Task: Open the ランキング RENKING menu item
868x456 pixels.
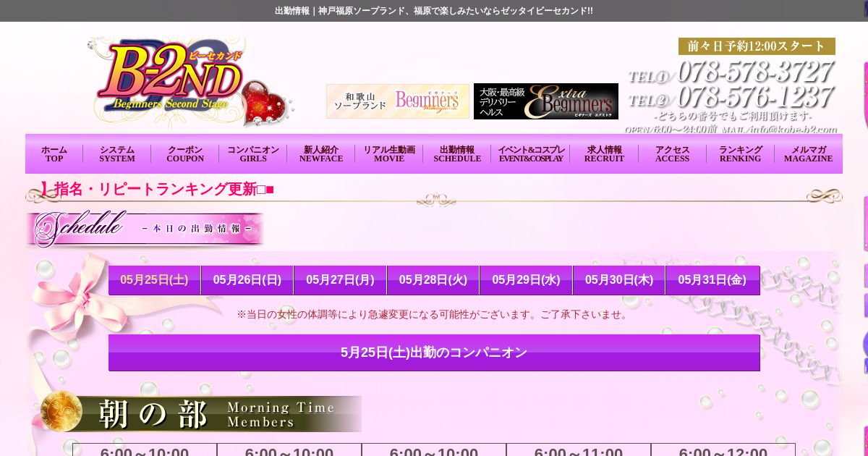Action: 740,154
